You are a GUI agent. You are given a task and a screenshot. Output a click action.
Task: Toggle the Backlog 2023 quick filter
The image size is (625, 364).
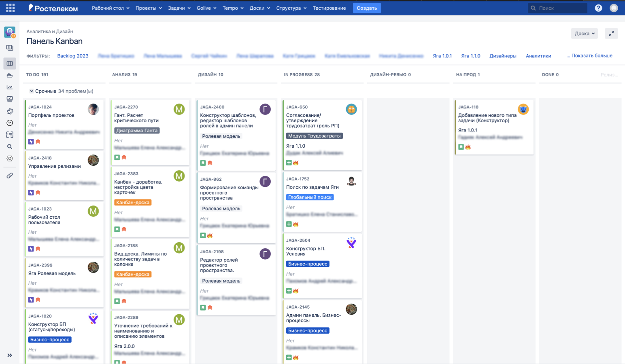tap(73, 56)
